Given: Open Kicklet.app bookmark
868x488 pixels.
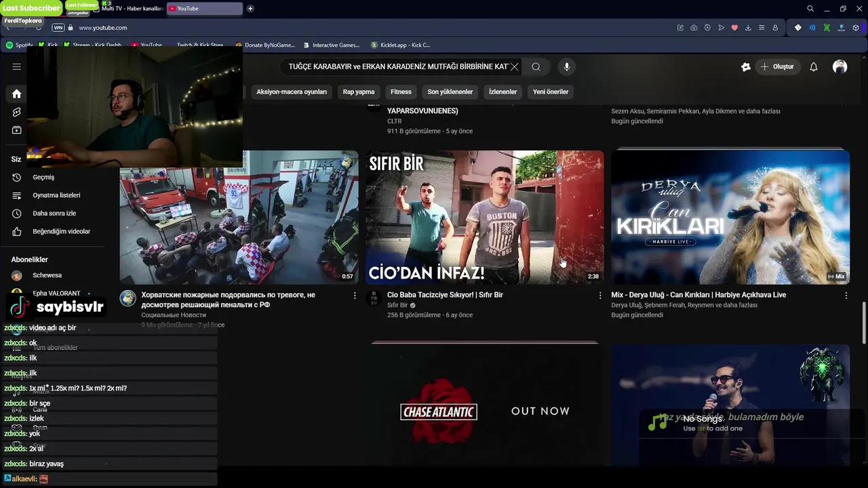Looking at the screenshot, I should 400,45.
